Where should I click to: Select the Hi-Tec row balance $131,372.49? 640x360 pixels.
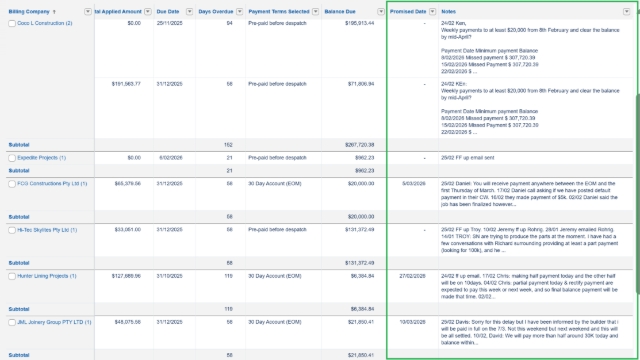(x=359, y=230)
